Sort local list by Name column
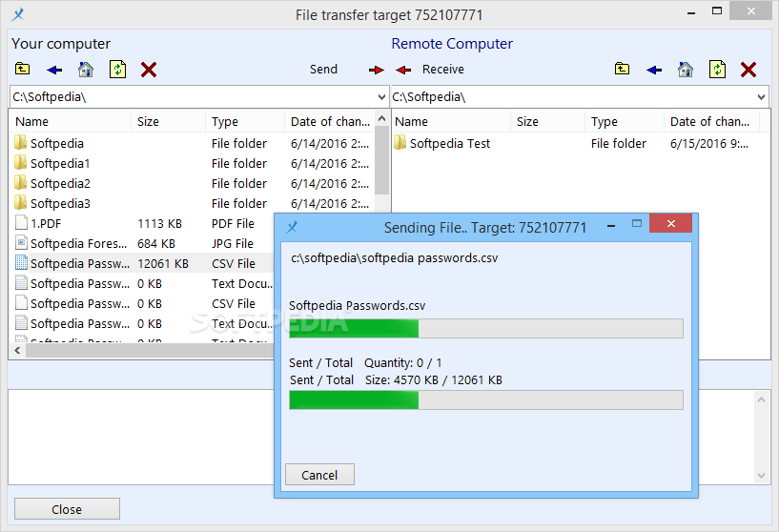This screenshot has height=532, width=779. click(70, 122)
